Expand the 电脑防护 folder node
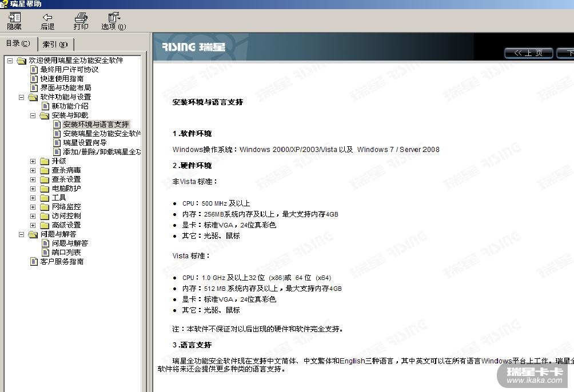 tap(33, 189)
